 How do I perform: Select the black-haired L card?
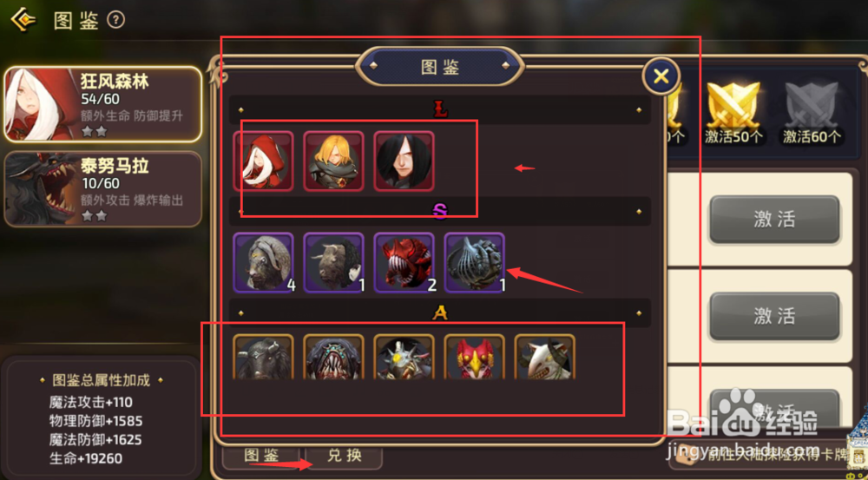[404, 161]
